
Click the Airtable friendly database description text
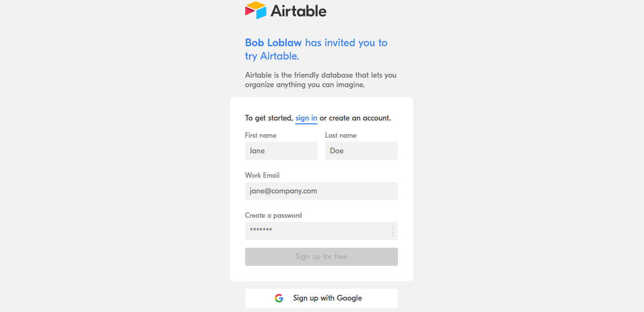(x=321, y=80)
